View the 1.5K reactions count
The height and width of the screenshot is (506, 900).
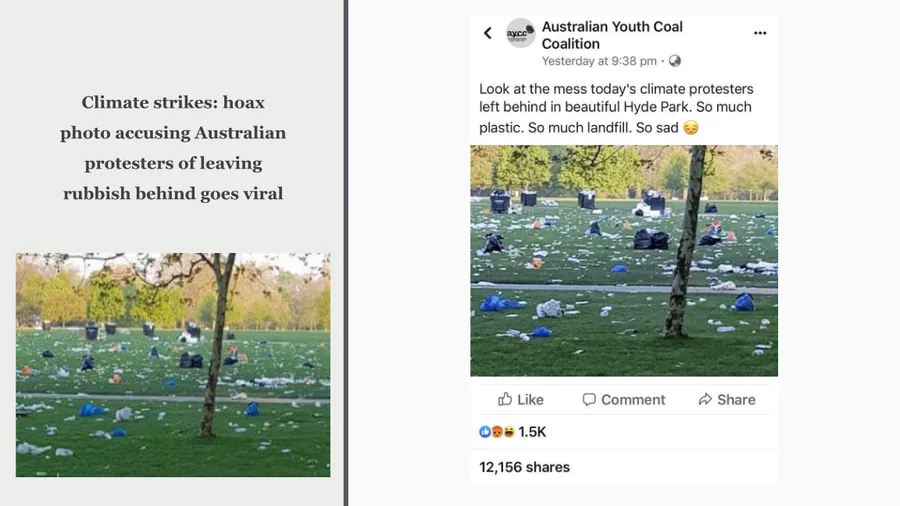click(532, 432)
